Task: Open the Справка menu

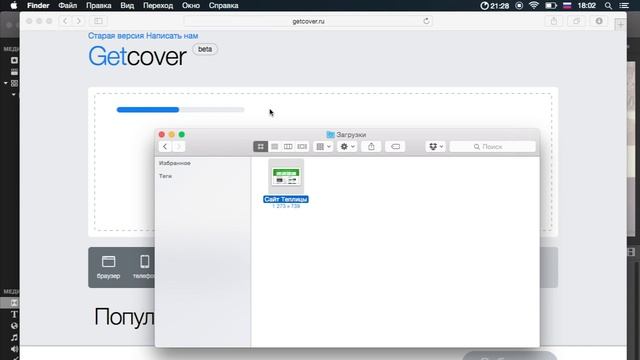Action: point(223,6)
